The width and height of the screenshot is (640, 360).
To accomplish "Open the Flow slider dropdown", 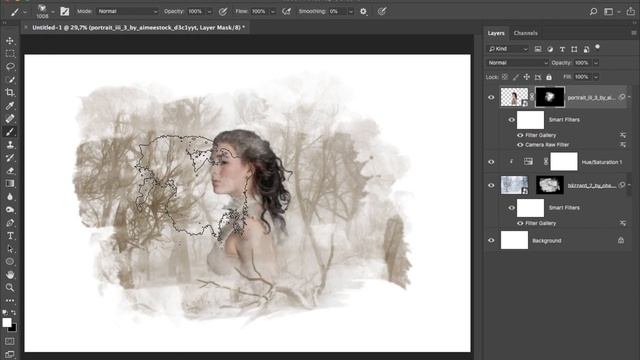I will [x=273, y=12].
